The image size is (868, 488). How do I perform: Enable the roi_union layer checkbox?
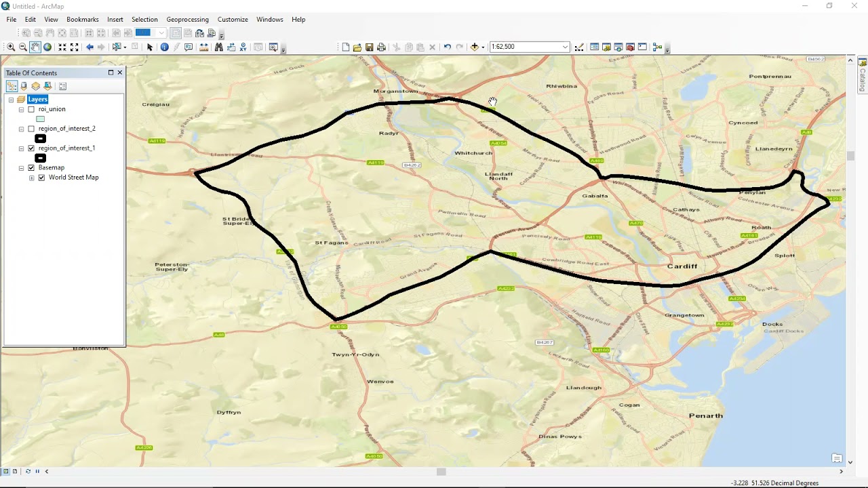pyautogui.click(x=31, y=109)
